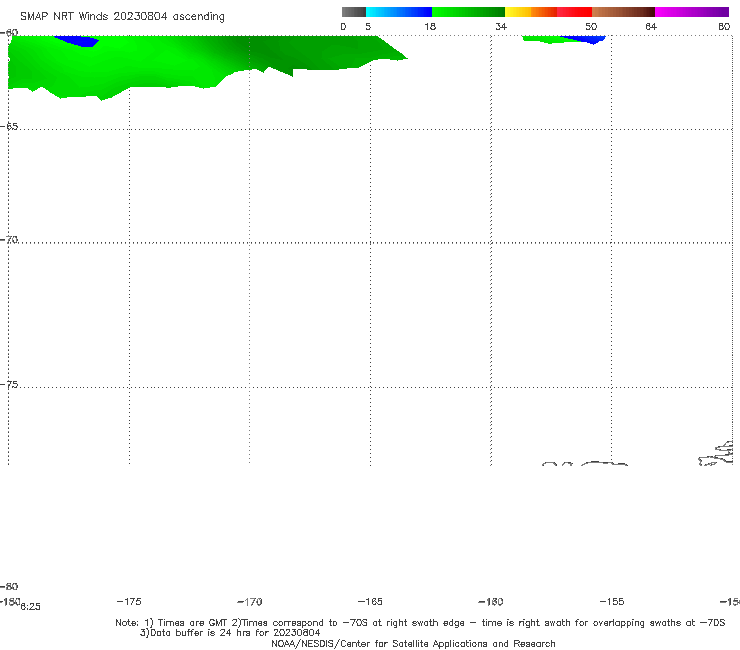Image resolution: width=740 pixels, height=650 pixels.
Task: Click the '6:25' swath time label
Action: [x=31, y=607]
